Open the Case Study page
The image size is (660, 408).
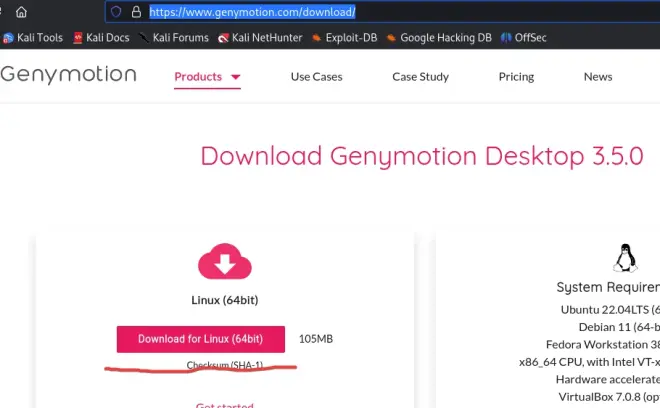[420, 77]
